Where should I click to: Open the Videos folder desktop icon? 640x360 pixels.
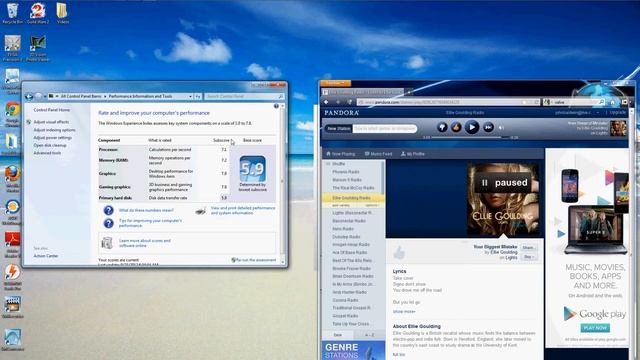(62, 13)
